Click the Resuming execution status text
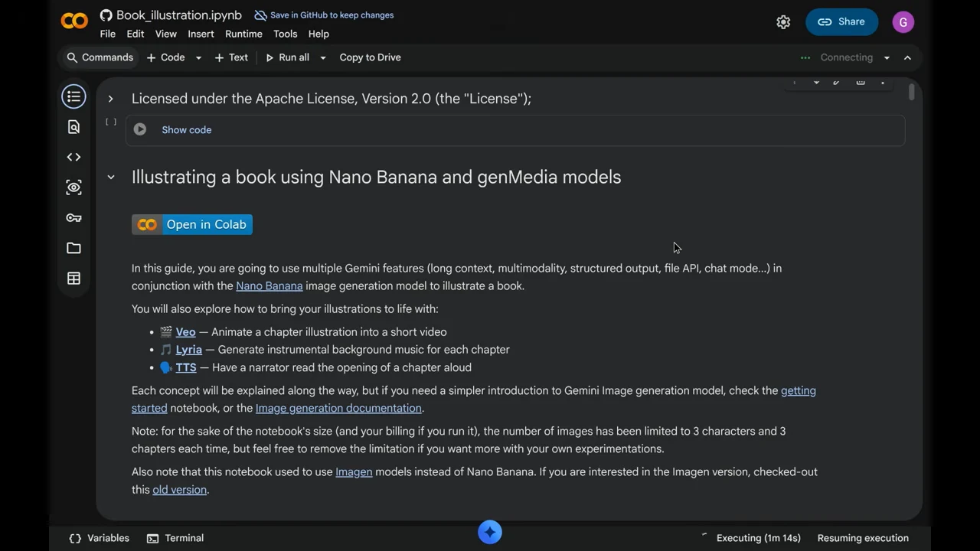980x551 pixels. point(863,538)
